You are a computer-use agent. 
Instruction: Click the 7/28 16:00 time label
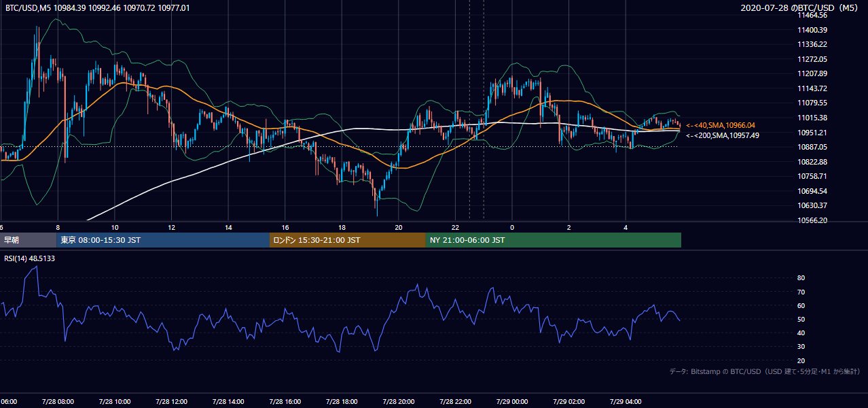[285, 402]
